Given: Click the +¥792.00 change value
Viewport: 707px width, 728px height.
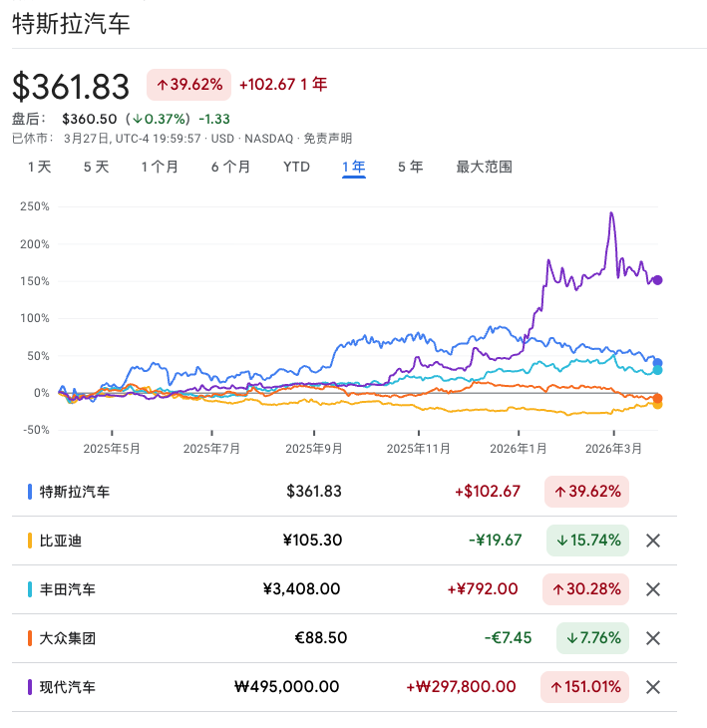Looking at the screenshot, I should coord(483,589).
